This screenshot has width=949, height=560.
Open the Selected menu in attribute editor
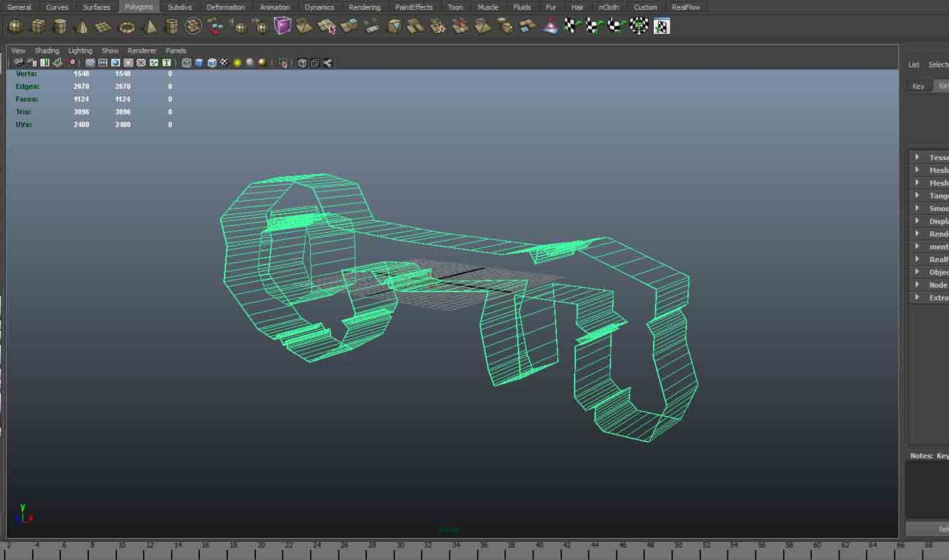pos(938,65)
